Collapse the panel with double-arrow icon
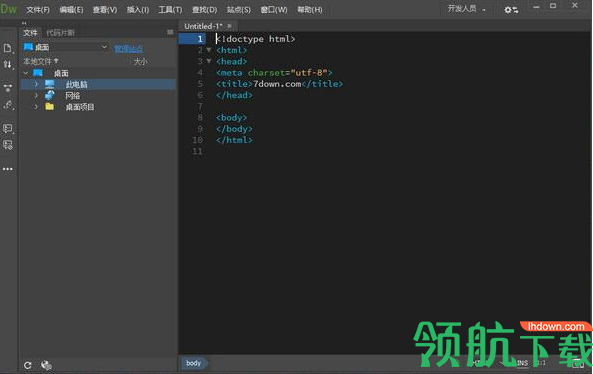 point(24,23)
